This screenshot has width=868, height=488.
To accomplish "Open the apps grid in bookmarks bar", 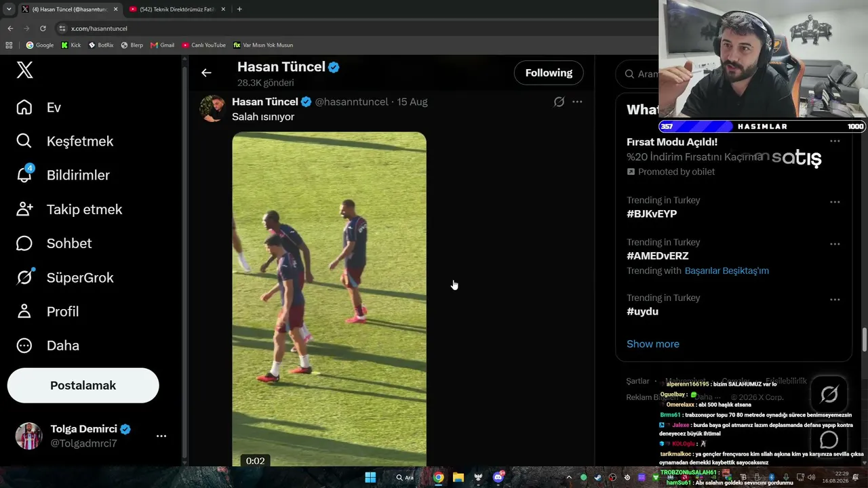I will pyautogui.click(x=9, y=45).
